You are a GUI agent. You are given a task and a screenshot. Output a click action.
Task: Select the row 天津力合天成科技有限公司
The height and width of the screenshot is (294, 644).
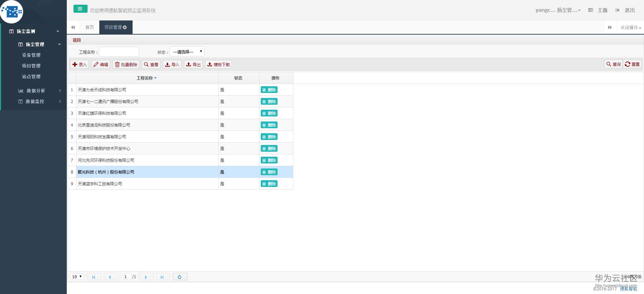[181, 90]
